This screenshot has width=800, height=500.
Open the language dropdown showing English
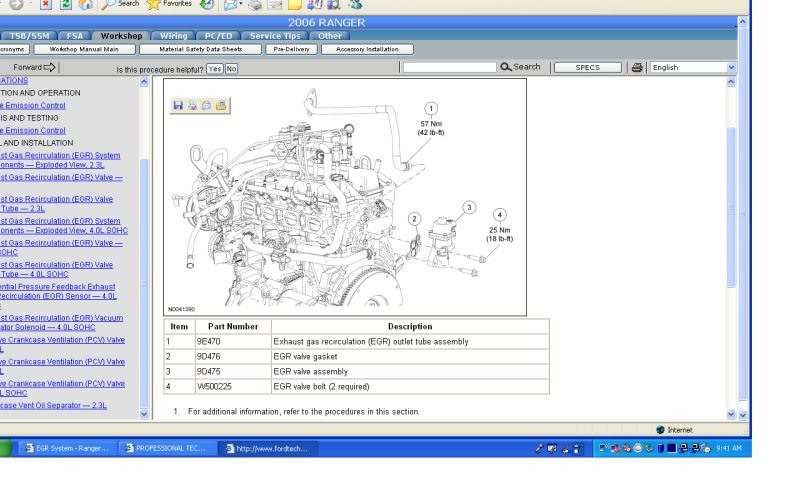(693, 67)
